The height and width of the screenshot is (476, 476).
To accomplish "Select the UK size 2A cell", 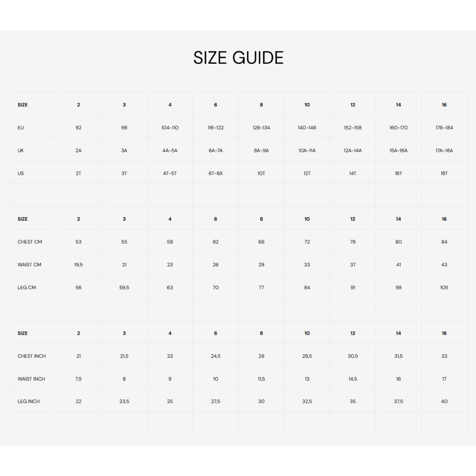I will 78,150.
